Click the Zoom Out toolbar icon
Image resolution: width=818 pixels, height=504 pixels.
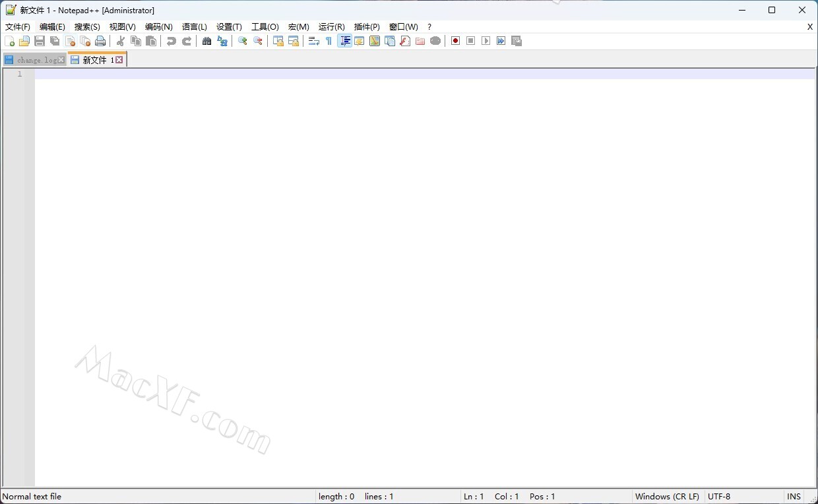[x=258, y=41]
